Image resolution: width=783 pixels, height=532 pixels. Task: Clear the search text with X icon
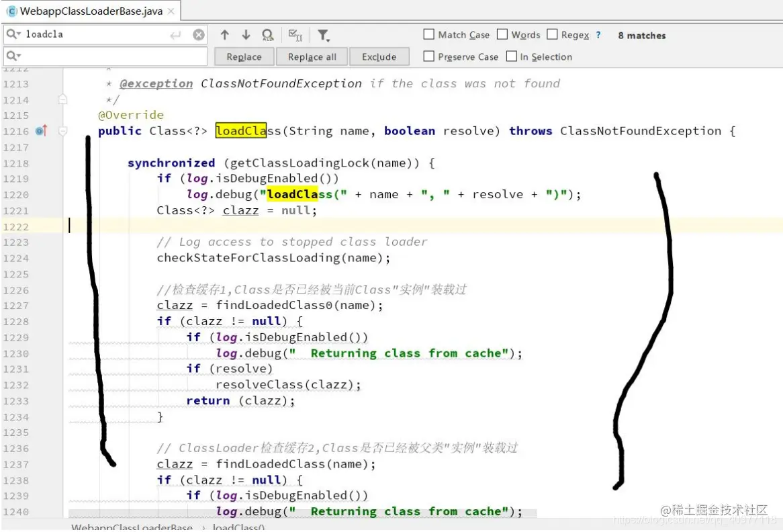(x=199, y=34)
